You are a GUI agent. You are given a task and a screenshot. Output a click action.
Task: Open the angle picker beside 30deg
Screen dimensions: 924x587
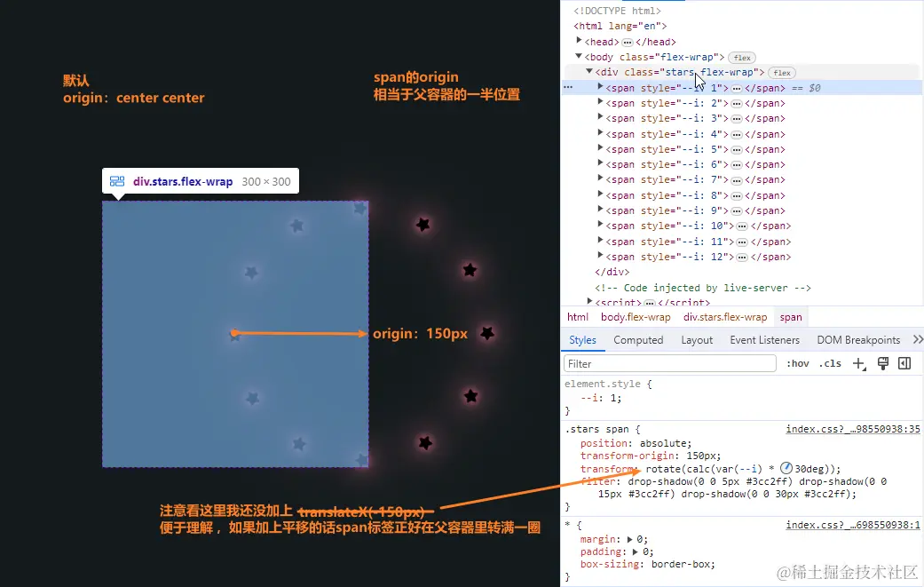click(x=786, y=469)
